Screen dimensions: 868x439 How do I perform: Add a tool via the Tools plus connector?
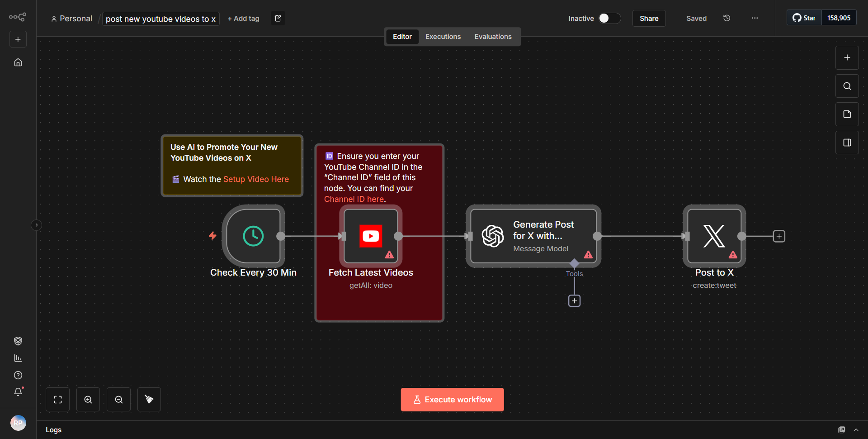(574, 301)
